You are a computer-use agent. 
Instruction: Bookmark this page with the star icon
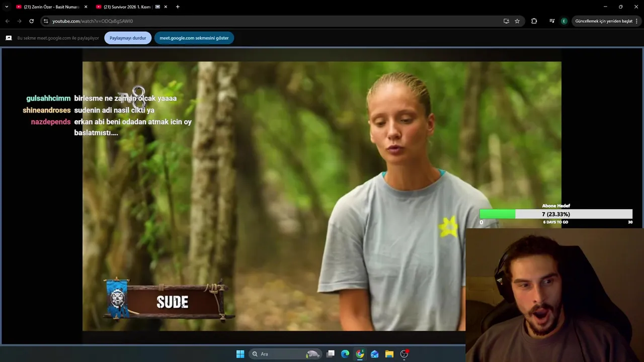click(517, 21)
